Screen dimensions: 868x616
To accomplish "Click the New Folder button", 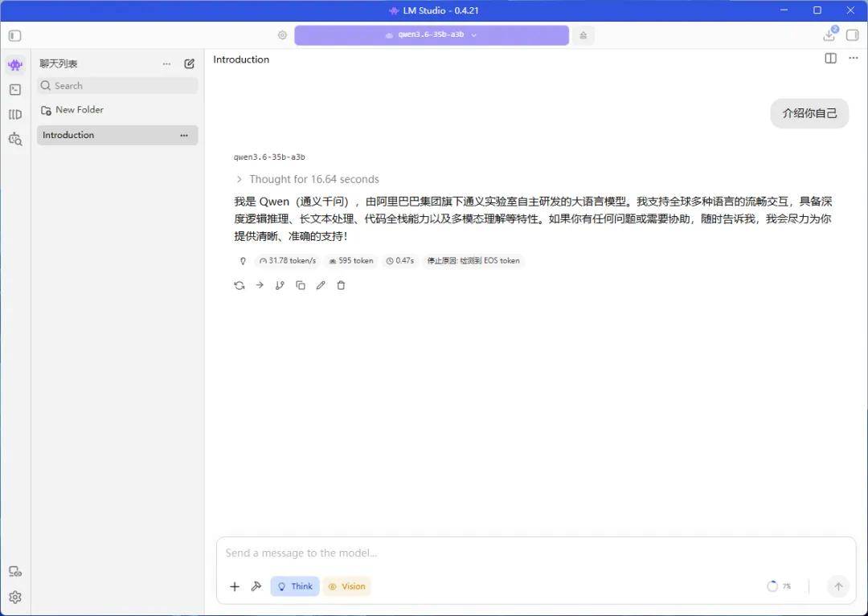I will tap(72, 109).
